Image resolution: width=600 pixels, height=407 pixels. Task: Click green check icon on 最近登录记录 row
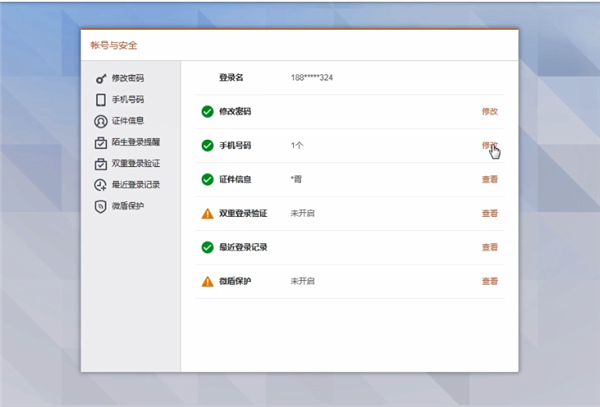coord(207,247)
